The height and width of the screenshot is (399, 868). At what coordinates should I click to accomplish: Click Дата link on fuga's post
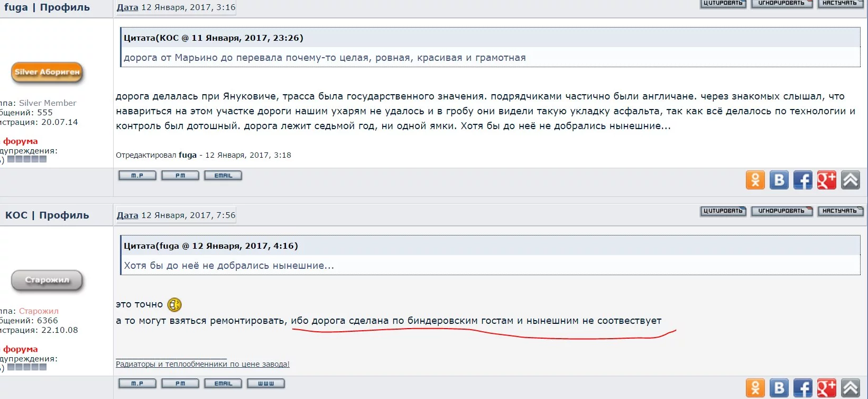point(127,7)
